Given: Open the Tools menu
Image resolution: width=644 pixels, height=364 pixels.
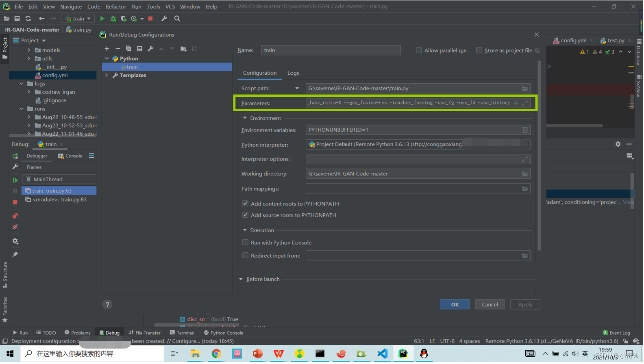Looking at the screenshot, I should tap(153, 6).
